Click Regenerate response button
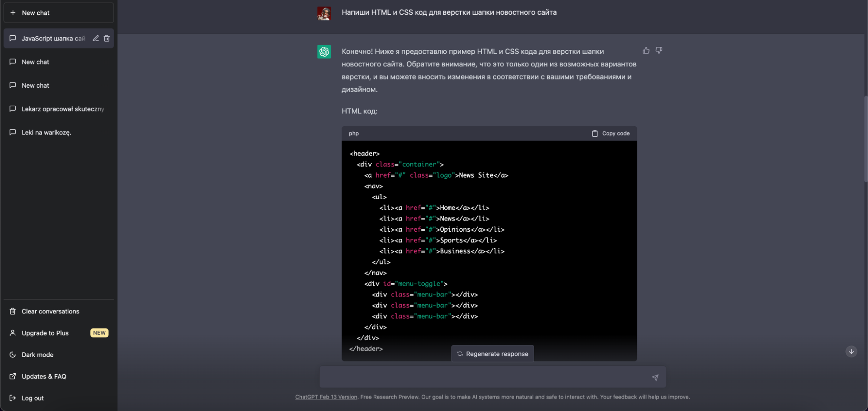868x411 pixels. pyautogui.click(x=492, y=354)
